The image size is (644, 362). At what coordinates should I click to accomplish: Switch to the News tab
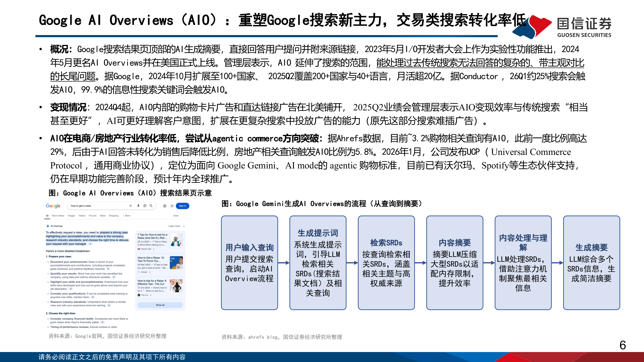point(103,216)
